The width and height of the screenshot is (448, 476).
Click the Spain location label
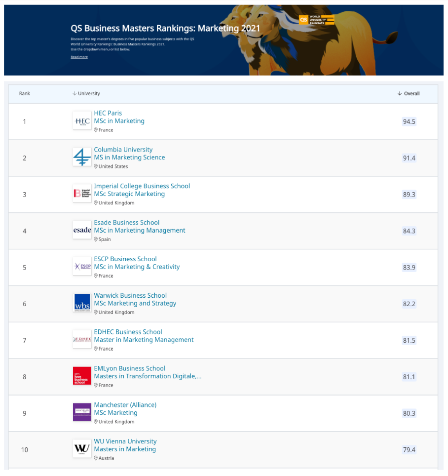pyautogui.click(x=102, y=239)
